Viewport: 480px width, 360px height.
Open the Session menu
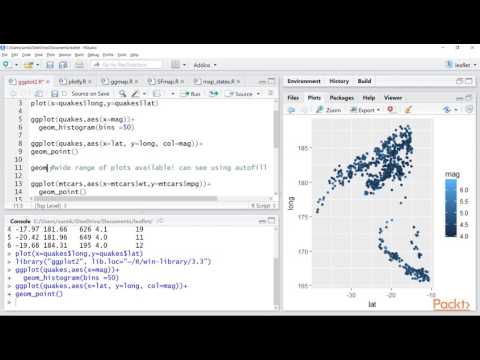tap(65, 55)
